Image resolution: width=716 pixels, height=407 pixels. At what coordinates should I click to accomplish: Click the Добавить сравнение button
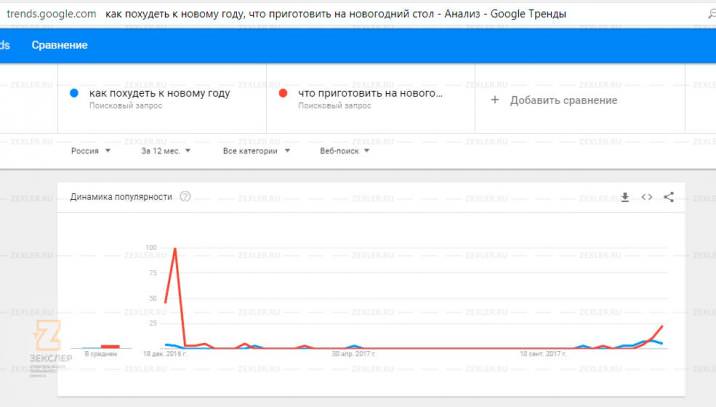pos(553,100)
